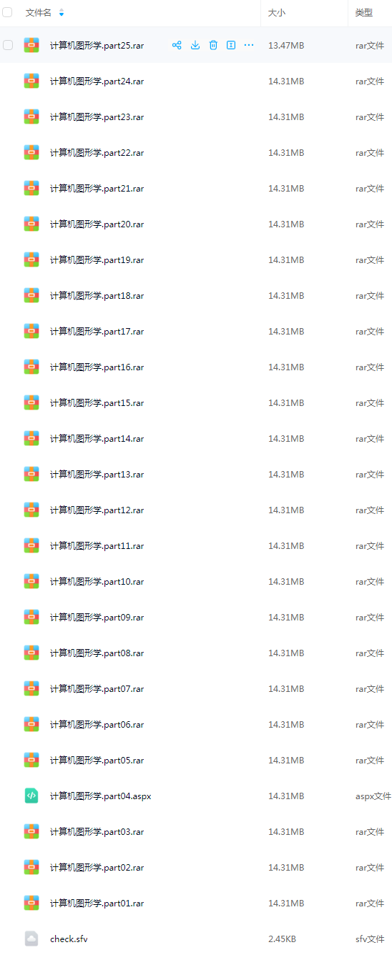Download 计算机图形学.part25.rar via download icon
The width and height of the screenshot is (392, 980).
click(195, 45)
